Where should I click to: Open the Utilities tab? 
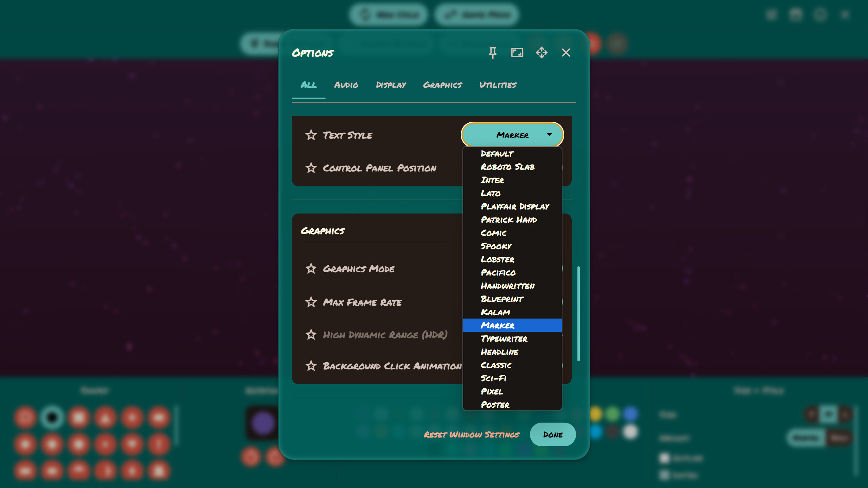click(498, 85)
